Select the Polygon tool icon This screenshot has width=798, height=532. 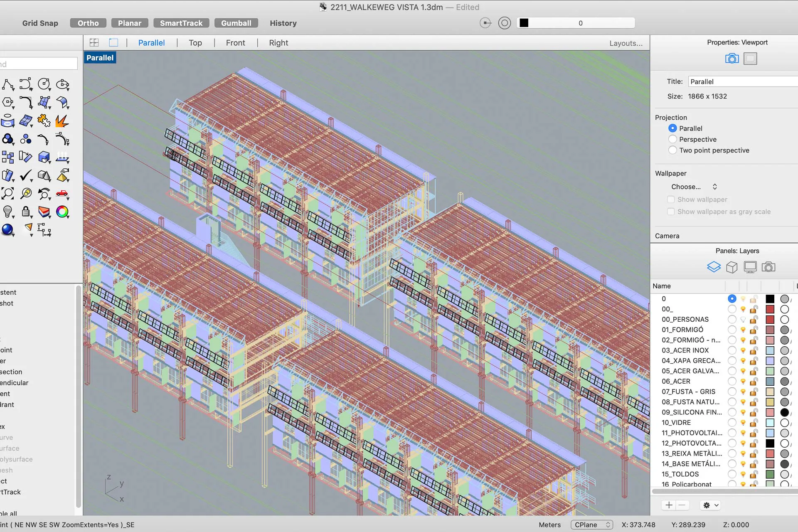7,102
